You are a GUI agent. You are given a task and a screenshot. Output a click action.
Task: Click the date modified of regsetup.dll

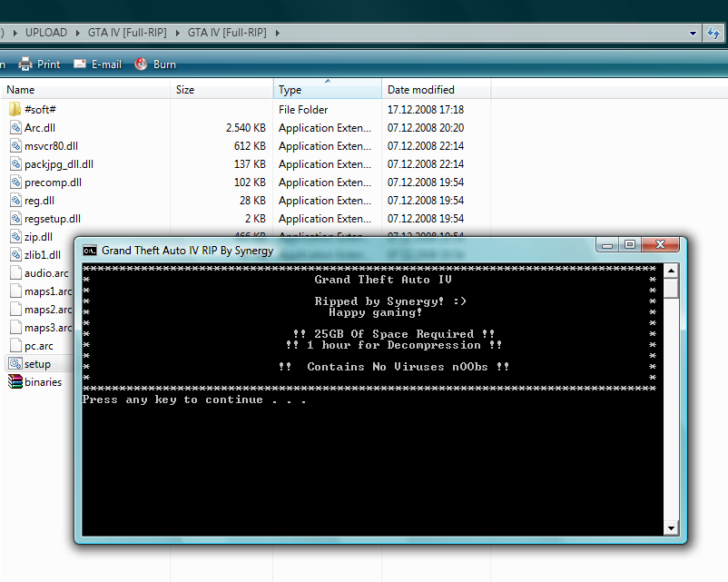point(426,218)
